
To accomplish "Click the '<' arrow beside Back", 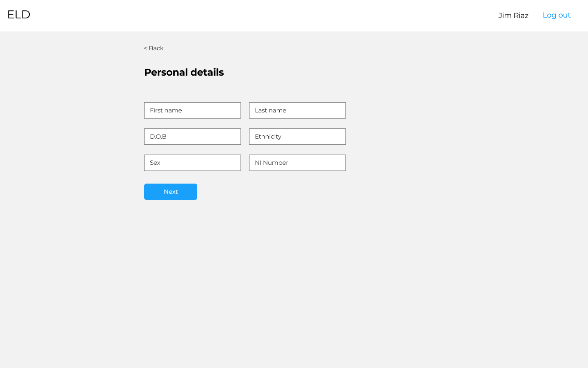I will pos(145,48).
